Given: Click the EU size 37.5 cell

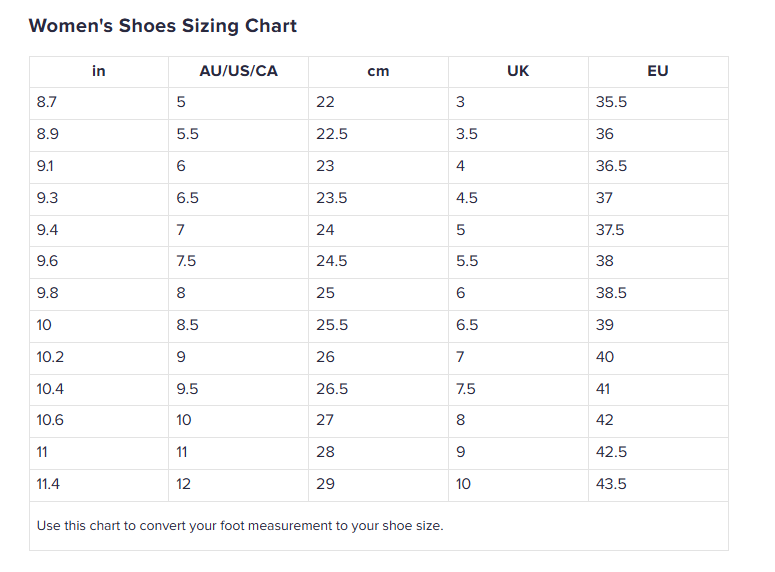Looking at the screenshot, I should coord(610,230).
